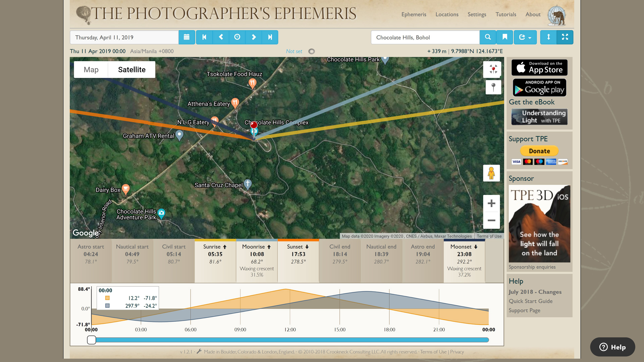Click the location search field
644x362 pixels.
click(425, 37)
